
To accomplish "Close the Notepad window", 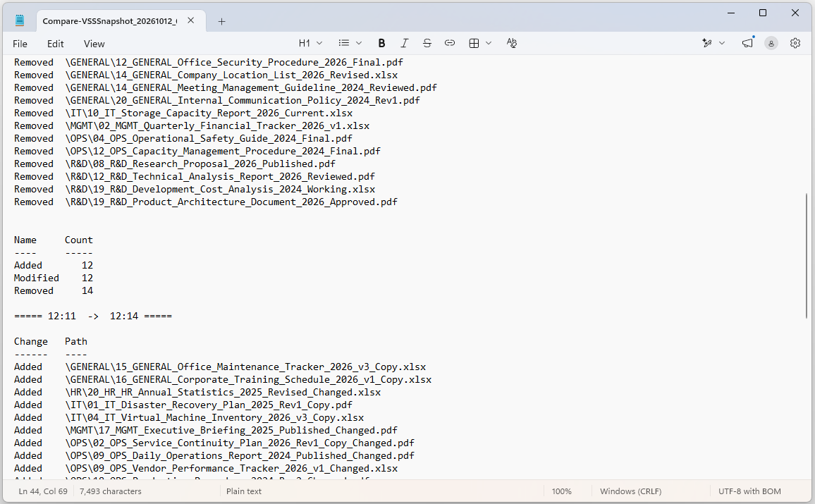I will (795, 13).
